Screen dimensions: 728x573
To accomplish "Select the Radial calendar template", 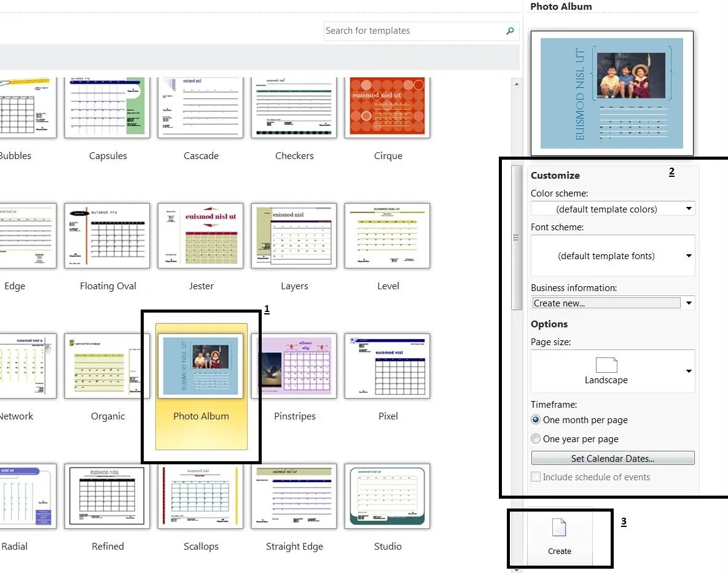I will tap(28, 496).
